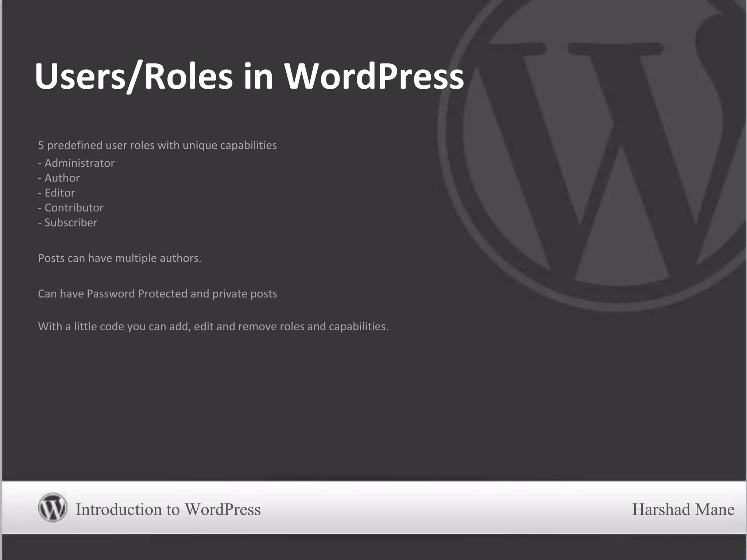Click the '- Editor' list item
Screen dimensions: 747x560
coord(57,193)
